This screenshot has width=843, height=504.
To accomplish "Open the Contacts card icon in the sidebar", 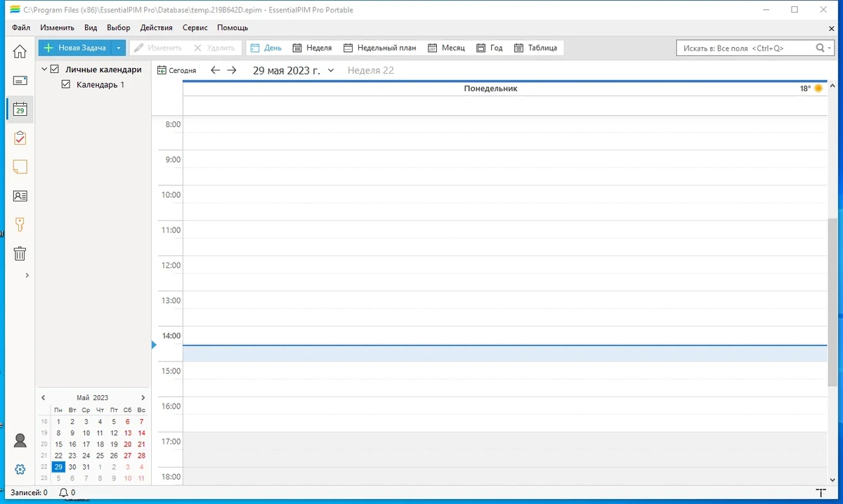I will 20,196.
